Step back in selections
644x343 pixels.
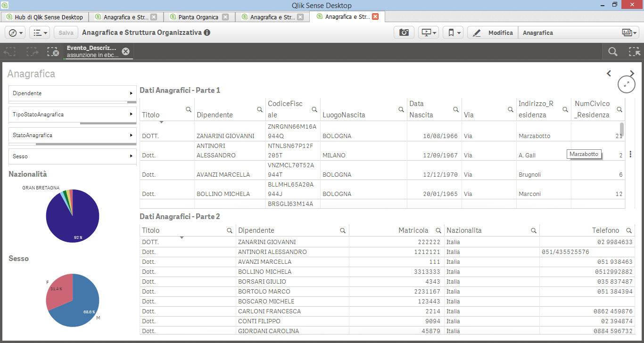point(10,52)
